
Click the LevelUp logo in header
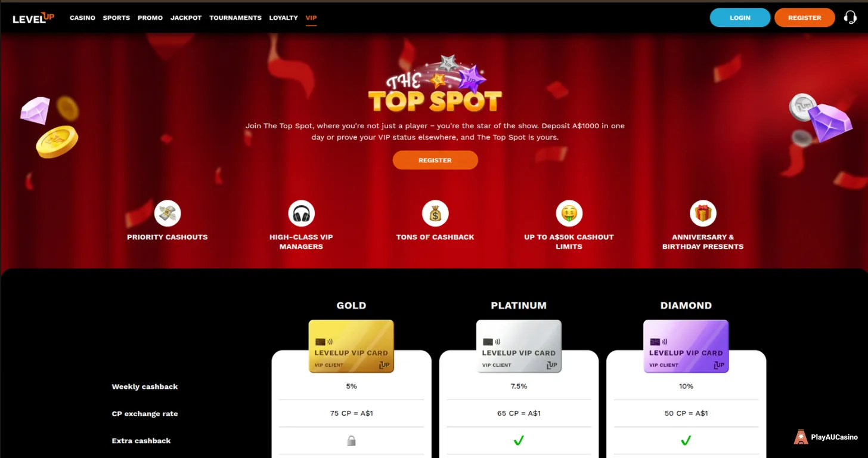pyautogui.click(x=33, y=18)
